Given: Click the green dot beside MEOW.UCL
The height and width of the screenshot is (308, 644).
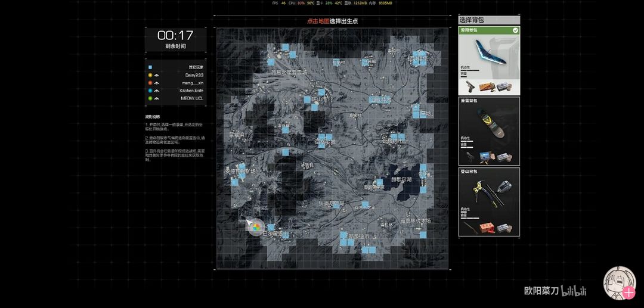Looking at the screenshot, I should pos(150,98).
